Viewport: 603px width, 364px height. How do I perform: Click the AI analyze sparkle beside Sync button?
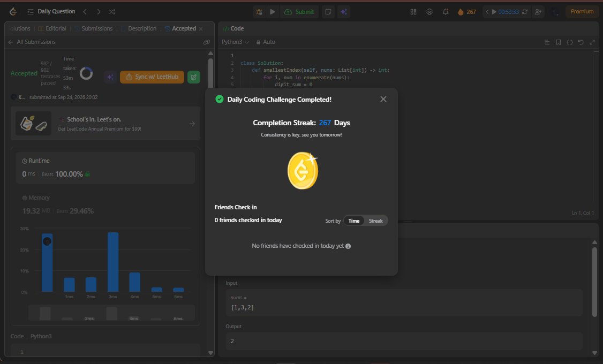pos(110,77)
